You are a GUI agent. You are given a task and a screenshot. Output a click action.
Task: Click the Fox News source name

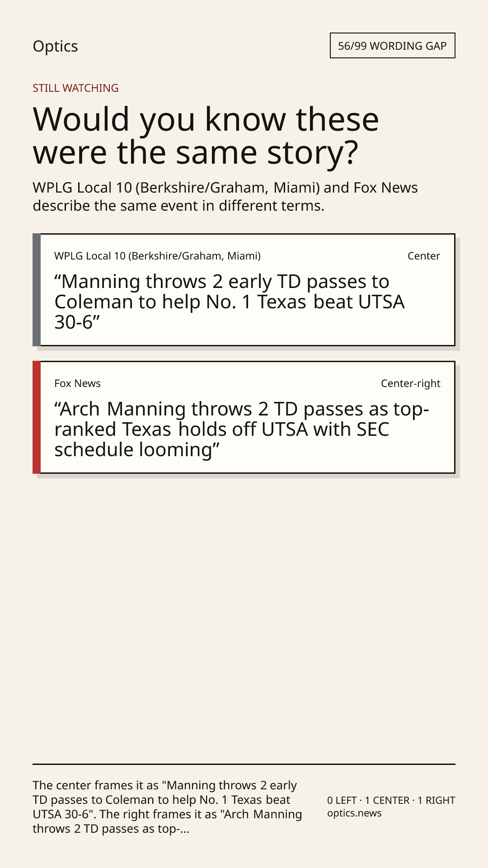click(77, 383)
